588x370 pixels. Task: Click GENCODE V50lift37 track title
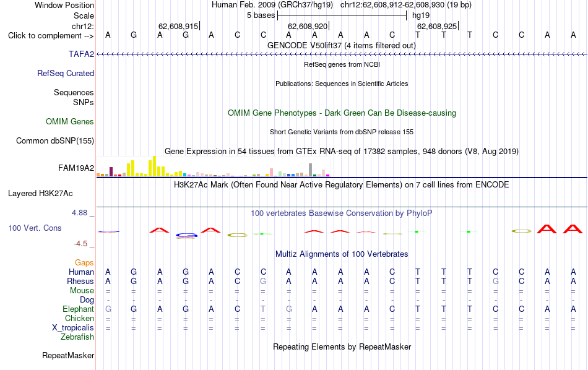[x=342, y=45]
